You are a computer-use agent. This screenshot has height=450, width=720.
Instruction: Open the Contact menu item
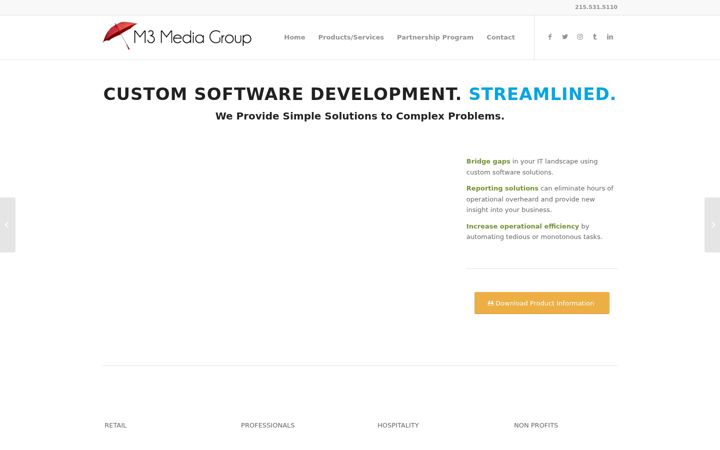[501, 37]
